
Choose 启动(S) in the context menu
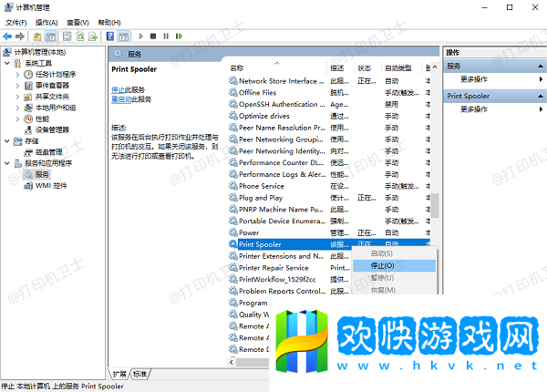[x=394, y=253]
